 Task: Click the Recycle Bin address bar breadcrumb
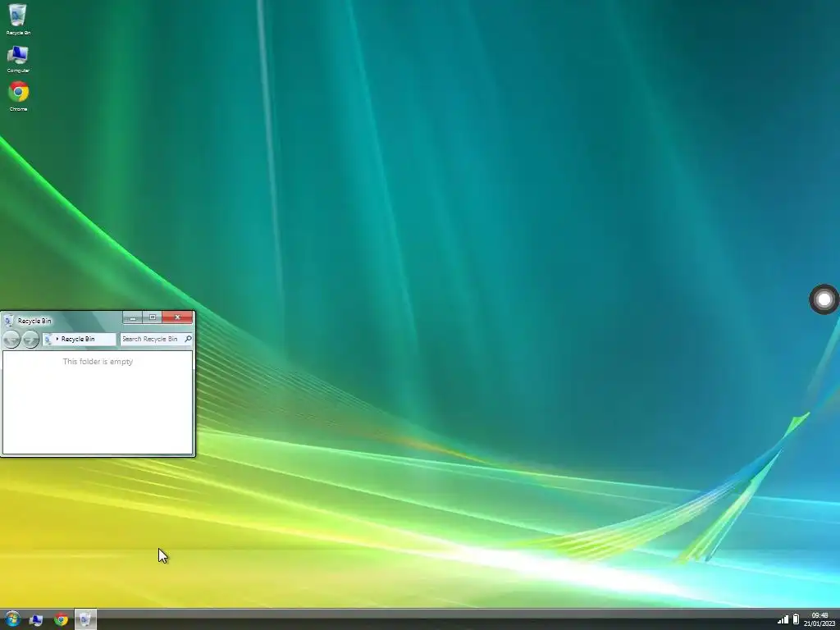pos(78,339)
